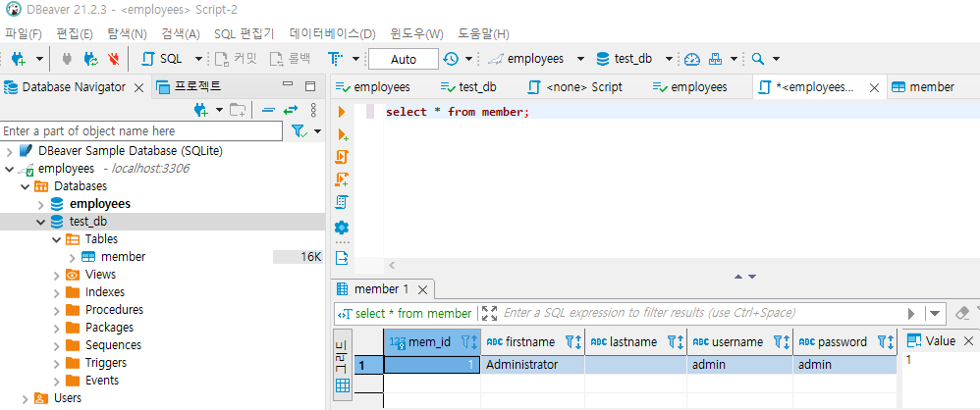Open the navigator view menu (three dots)
The width and height of the screenshot is (980, 410).
[x=314, y=111]
